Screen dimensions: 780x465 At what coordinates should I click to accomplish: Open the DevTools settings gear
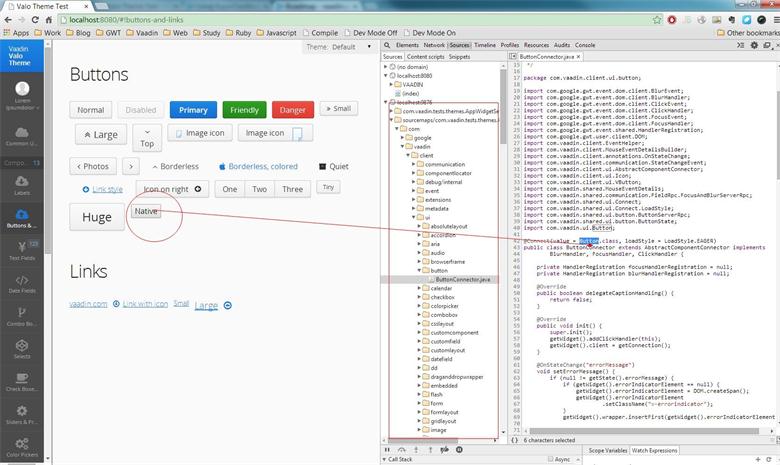click(752, 45)
